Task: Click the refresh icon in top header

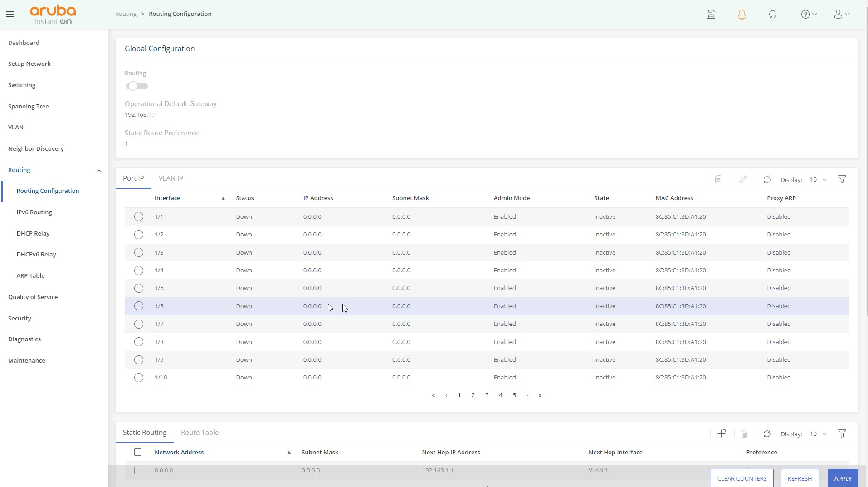Action: [773, 15]
